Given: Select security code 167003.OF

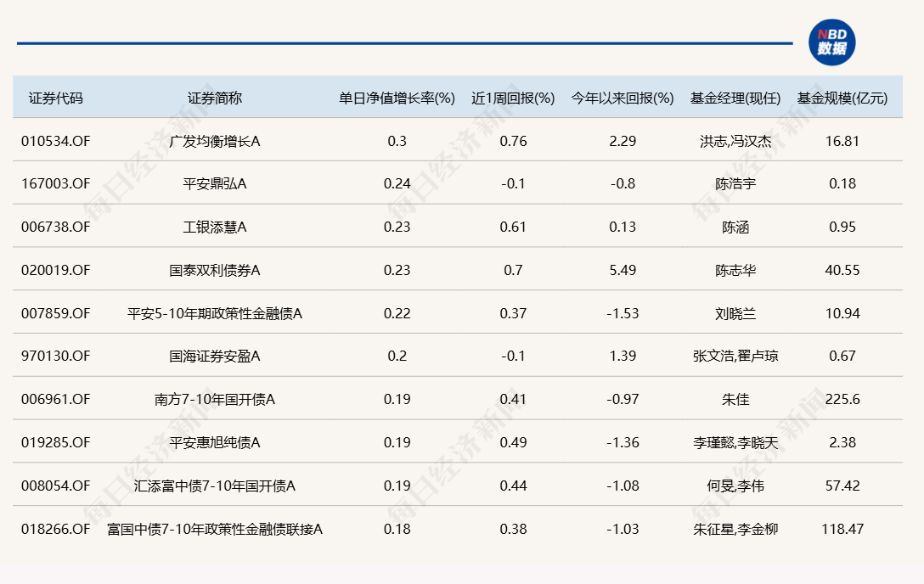Looking at the screenshot, I should coord(55,183).
